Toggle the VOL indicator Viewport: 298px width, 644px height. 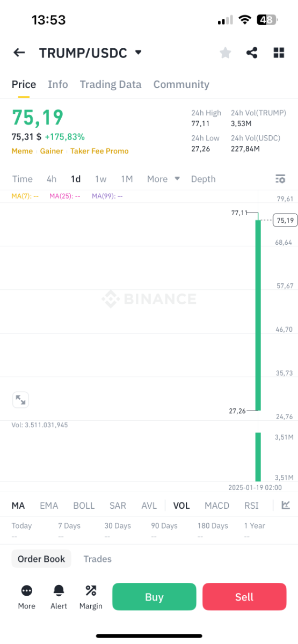coord(181,506)
